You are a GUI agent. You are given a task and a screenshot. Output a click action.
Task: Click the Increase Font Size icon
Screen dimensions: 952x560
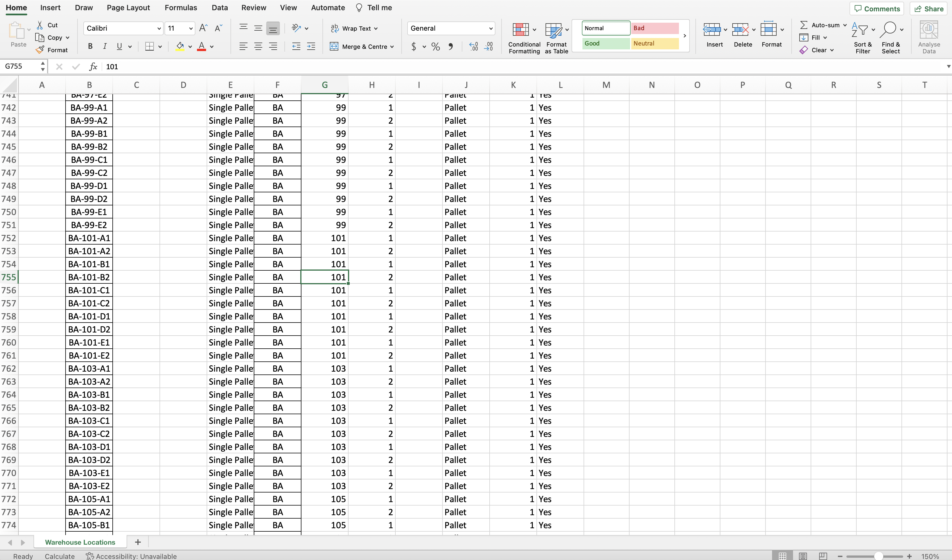(203, 28)
